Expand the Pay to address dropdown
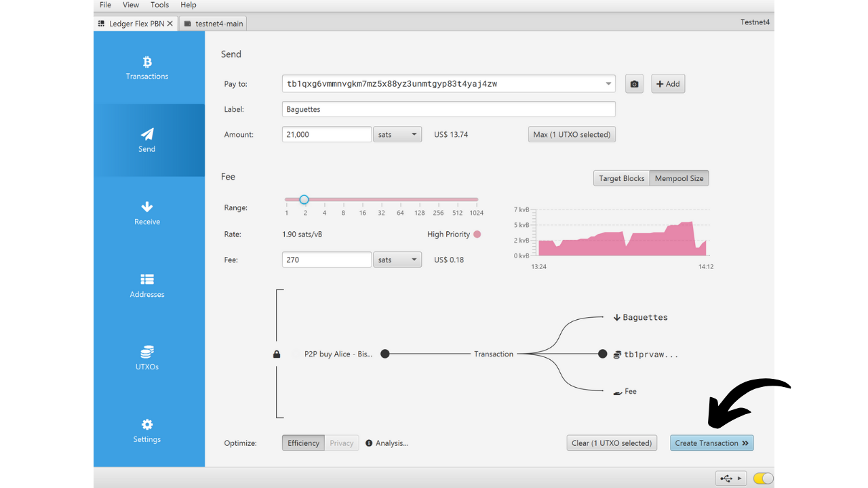 coord(608,84)
